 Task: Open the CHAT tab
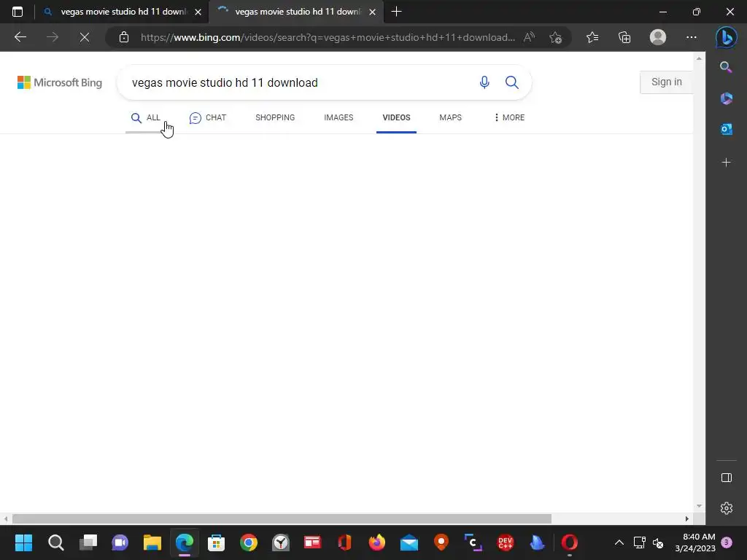(x=207, y=117)
